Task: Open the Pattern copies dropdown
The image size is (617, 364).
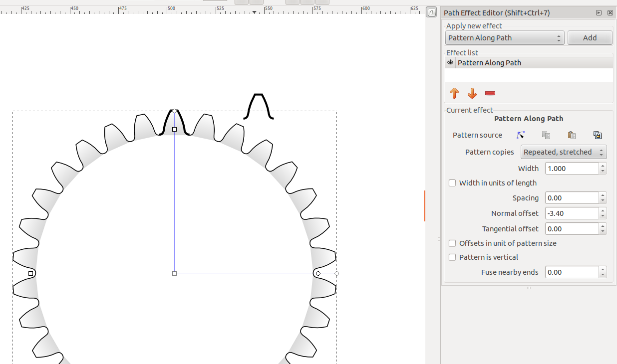Action: 564,152
